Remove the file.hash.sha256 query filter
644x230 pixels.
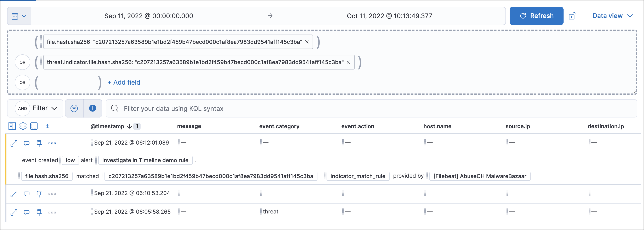[x=307, y=42]
